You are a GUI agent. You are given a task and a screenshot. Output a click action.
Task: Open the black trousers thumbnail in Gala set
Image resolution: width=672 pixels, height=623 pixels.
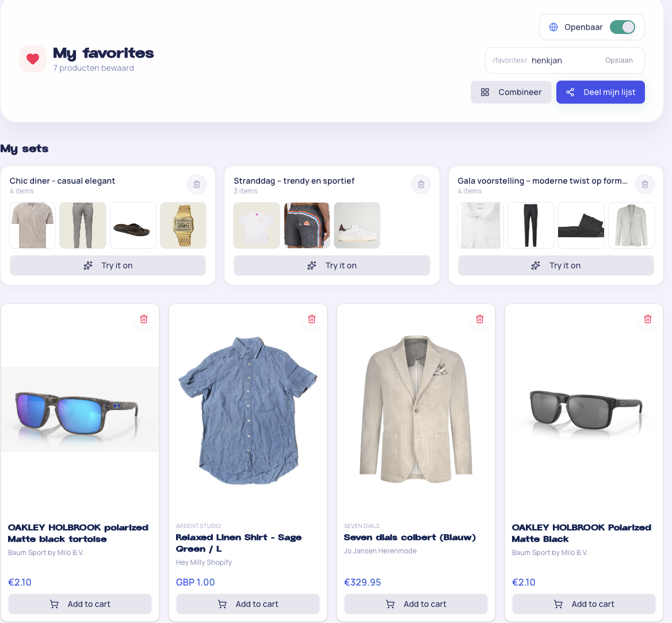coord(530,226)
